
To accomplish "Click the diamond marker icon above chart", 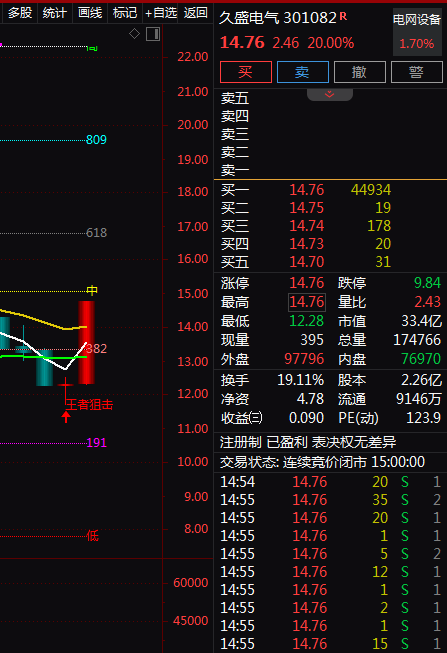I will (134, 33).
